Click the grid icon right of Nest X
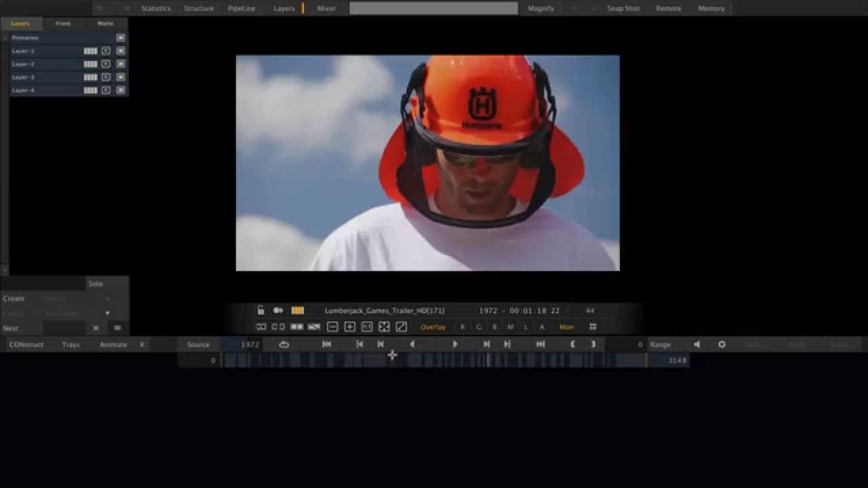 [117, 328]
